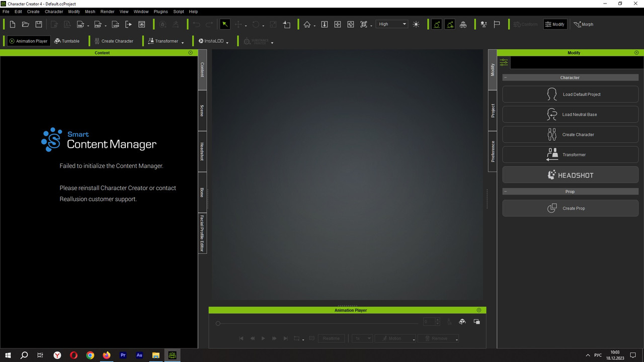Switch to the Scene side tab
Screen dimensions: 644x362
click(x=202, y=111)
